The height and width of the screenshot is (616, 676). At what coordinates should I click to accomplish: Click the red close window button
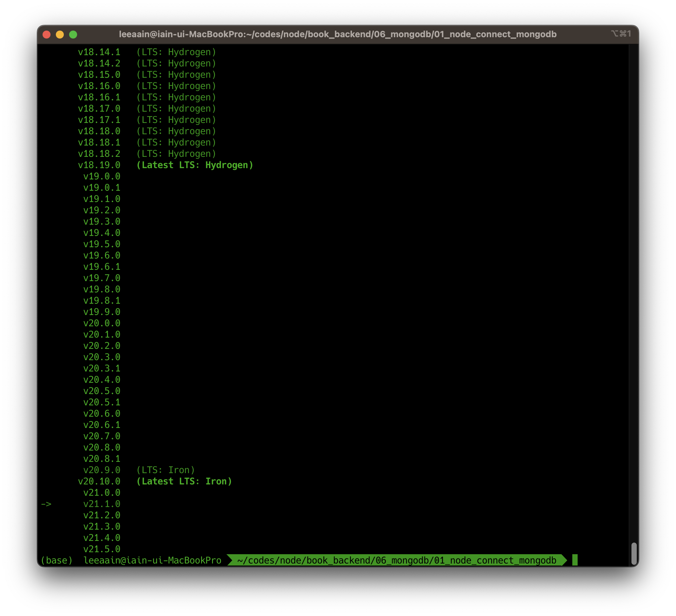point(47,35)
